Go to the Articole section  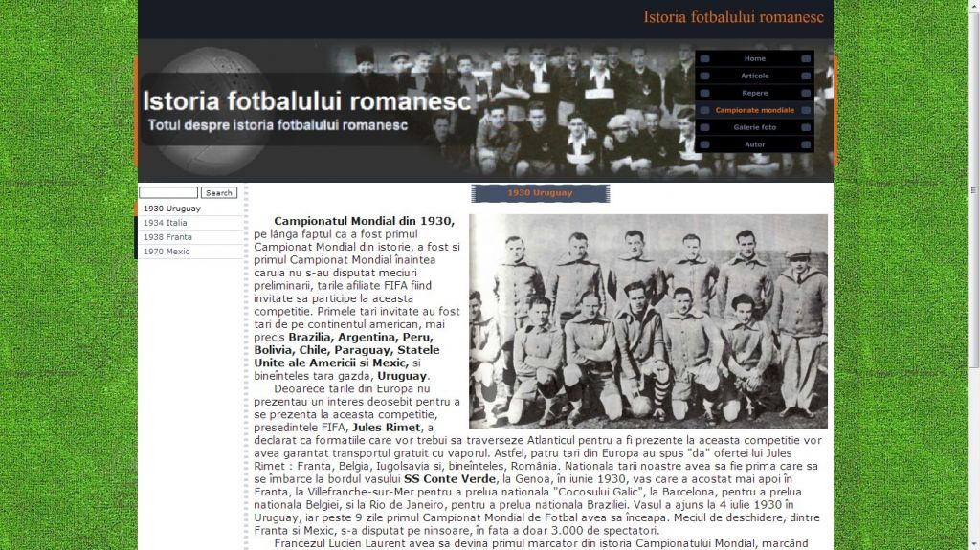pos(754,76)
